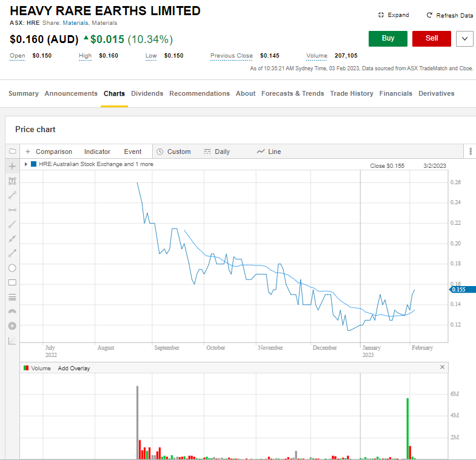Viewport: 476px width, 460px height.
Task: Click the tall green volume bar near February
Action: [x=407, y=428]
